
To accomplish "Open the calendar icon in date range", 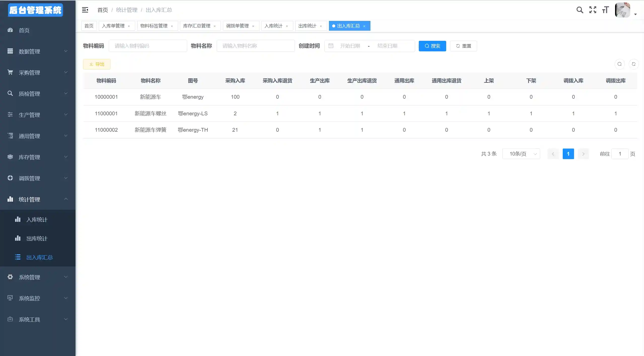I will click(x=331, y=46).
